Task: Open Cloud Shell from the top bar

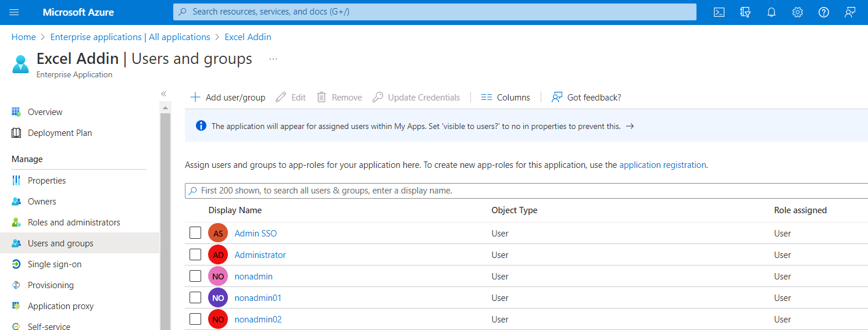Action: (x=719, y=12)
